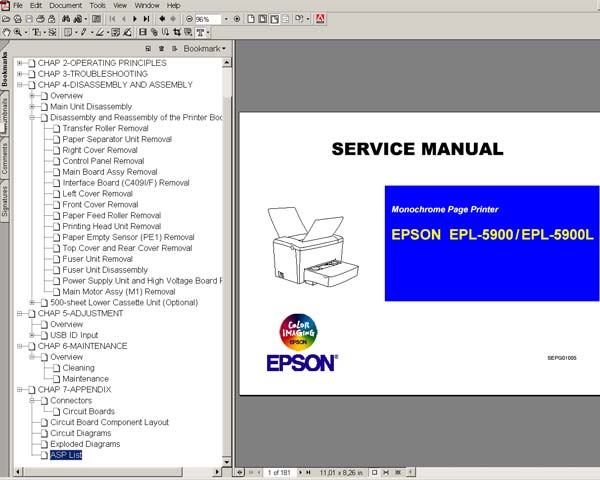Open the Help menu
The width and height of the screenshot is (600, 480).
click(173, 5)
